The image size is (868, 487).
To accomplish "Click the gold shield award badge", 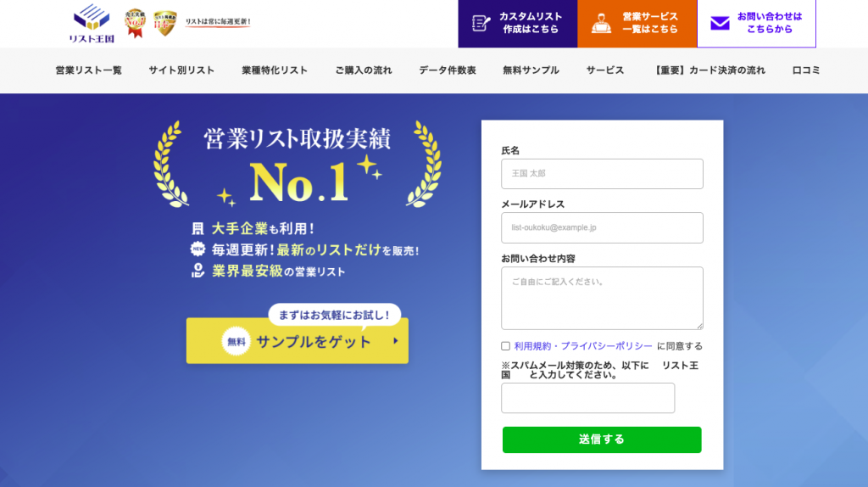I will (165, 24).
